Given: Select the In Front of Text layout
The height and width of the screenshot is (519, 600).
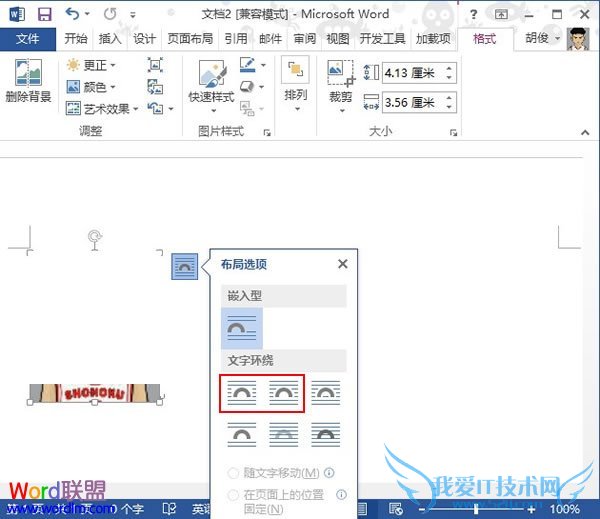Looking at the screenshot, I should (325, 433).
